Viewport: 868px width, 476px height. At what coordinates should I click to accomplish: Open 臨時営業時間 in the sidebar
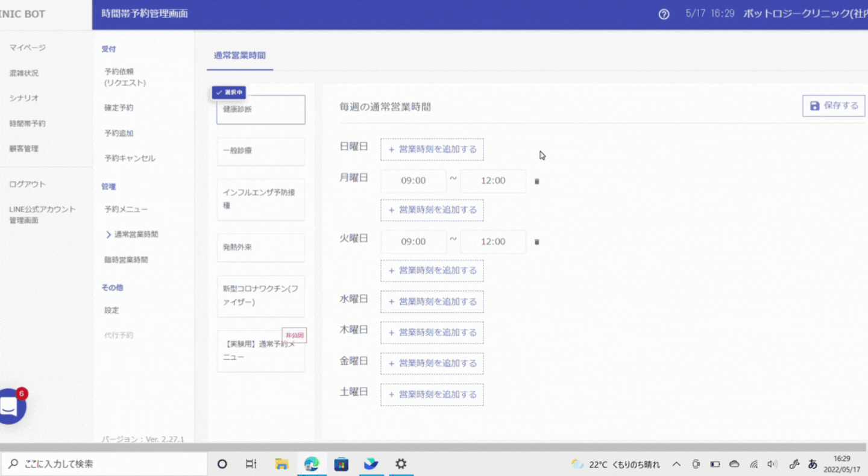(126, 260)
